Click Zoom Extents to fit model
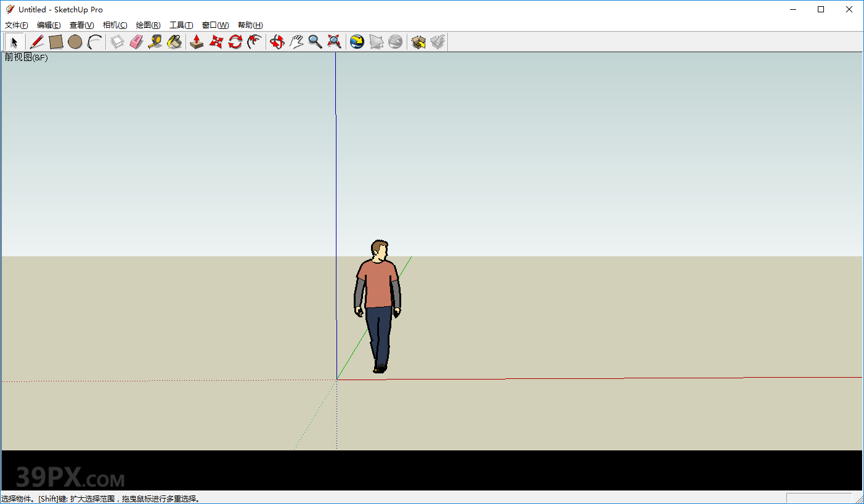This screenshot has height=504, width=864. click(x=334, y=41)
